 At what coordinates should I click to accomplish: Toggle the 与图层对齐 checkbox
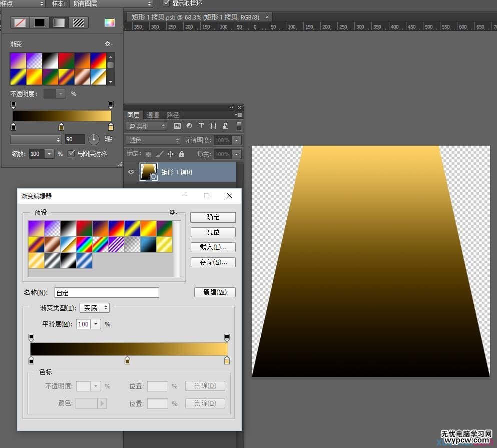pyautogui.click(x=71, y=154)
